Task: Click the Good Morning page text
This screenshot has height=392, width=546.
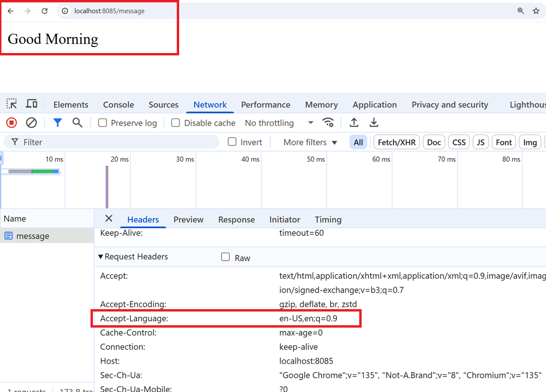Action: (x=53, y=39)
